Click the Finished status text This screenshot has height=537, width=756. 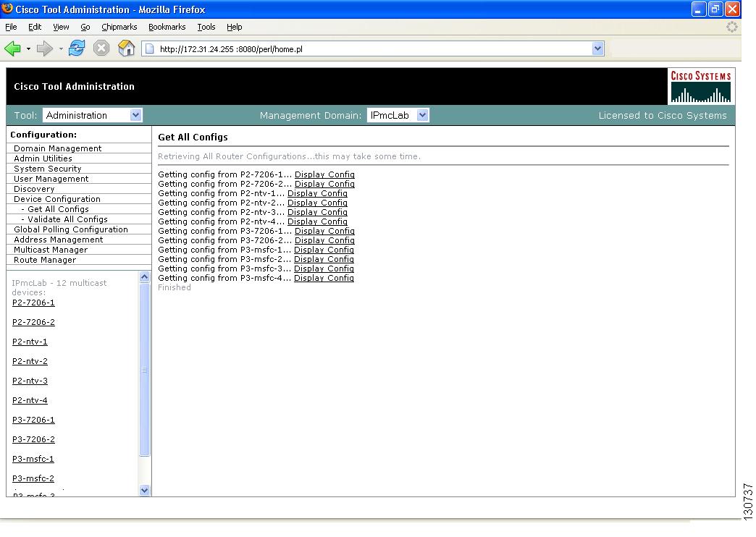[175, 287]
